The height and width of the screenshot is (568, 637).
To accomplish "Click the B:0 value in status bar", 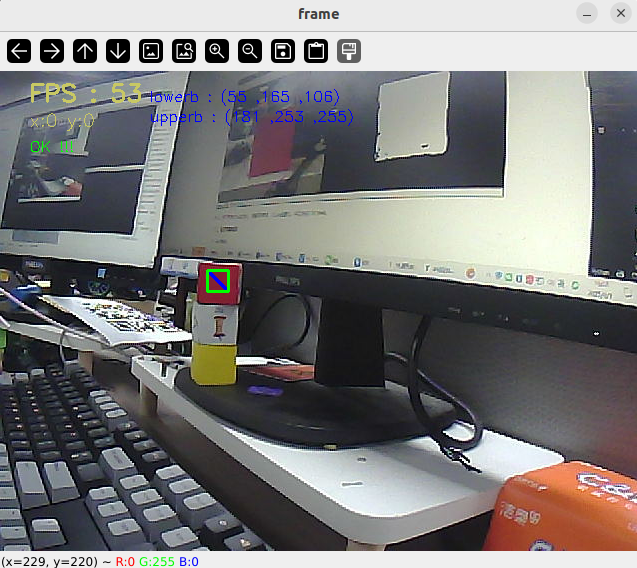I will [x=189, y=561].
